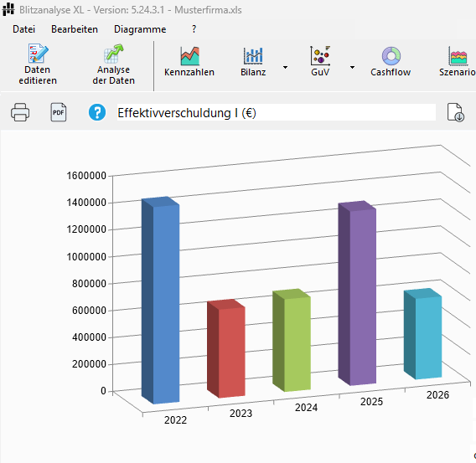Viewport: 476px width, 463px height.
Task: Click the Analyse der Daten icon
Action: coord(113,64)
